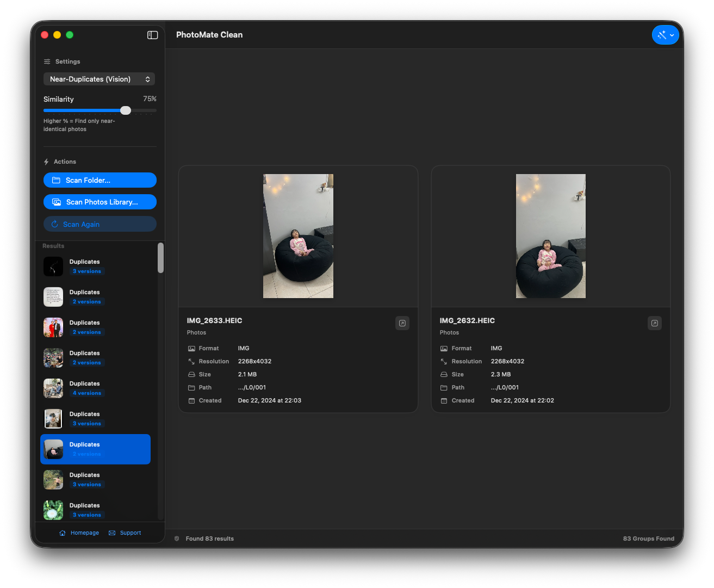Open the Near-Duplicates (Vision) mode dropdown
The height and width of the screenshot is (588, 714).
99,79
